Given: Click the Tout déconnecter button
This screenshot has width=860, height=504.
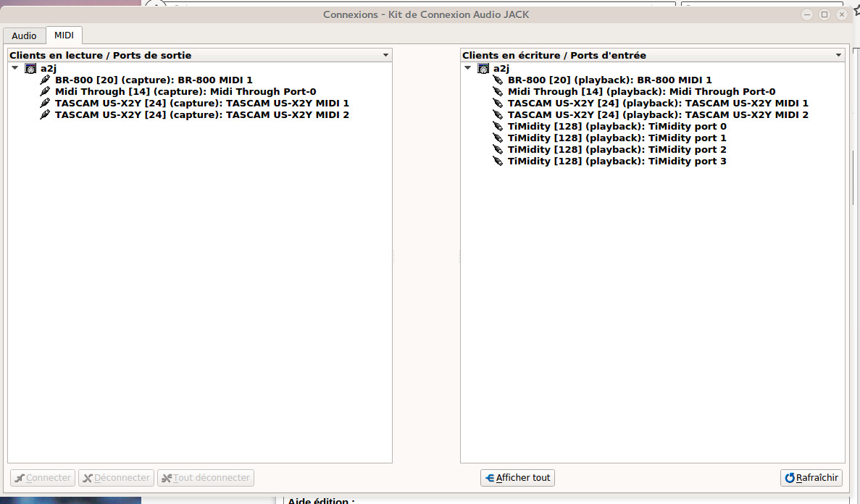Looking at the screenshot, I should [206, 478].
